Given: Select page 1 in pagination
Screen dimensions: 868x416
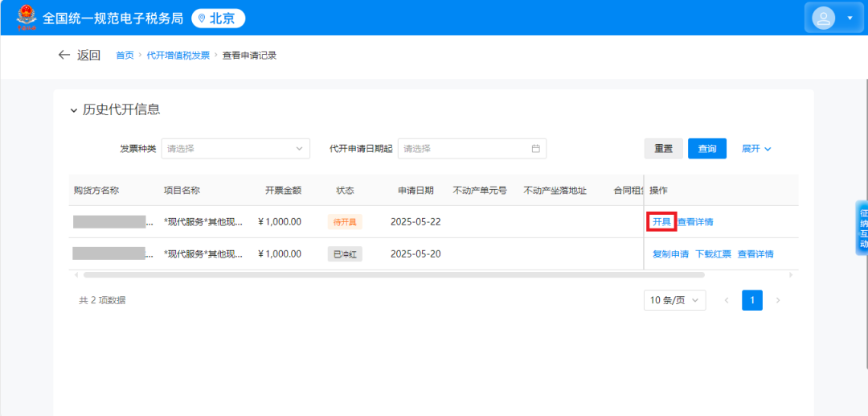Looking at the screenshot, I should coord(752,300).
